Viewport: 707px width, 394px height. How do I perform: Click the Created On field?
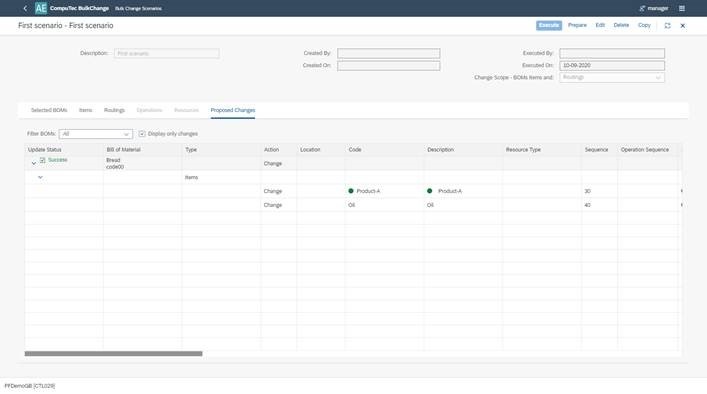tap(389, 66)
